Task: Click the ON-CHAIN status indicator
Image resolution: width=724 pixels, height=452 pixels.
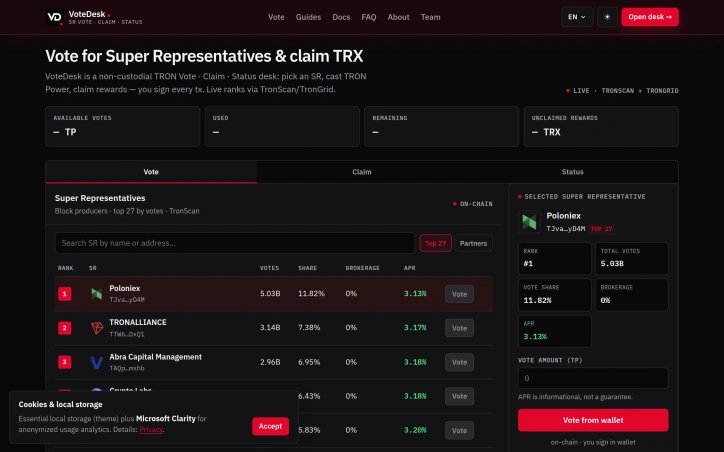Action: [472, 204]
